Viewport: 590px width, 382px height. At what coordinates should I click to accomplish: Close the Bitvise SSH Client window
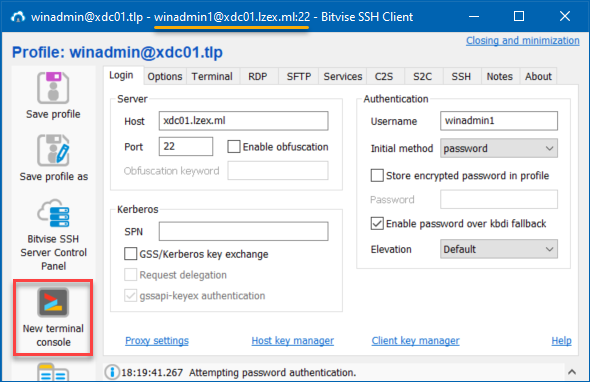tap(565, 16)
